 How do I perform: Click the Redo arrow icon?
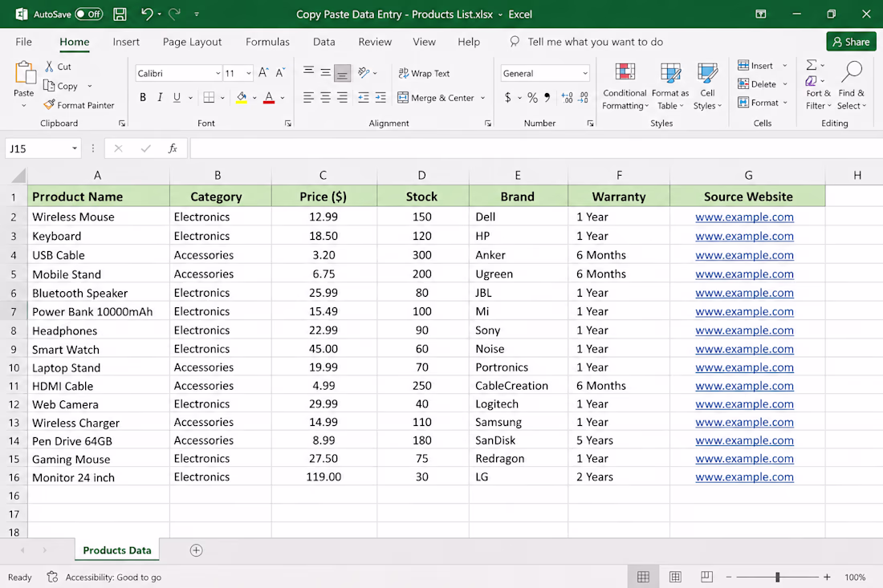tap(174, 14)
